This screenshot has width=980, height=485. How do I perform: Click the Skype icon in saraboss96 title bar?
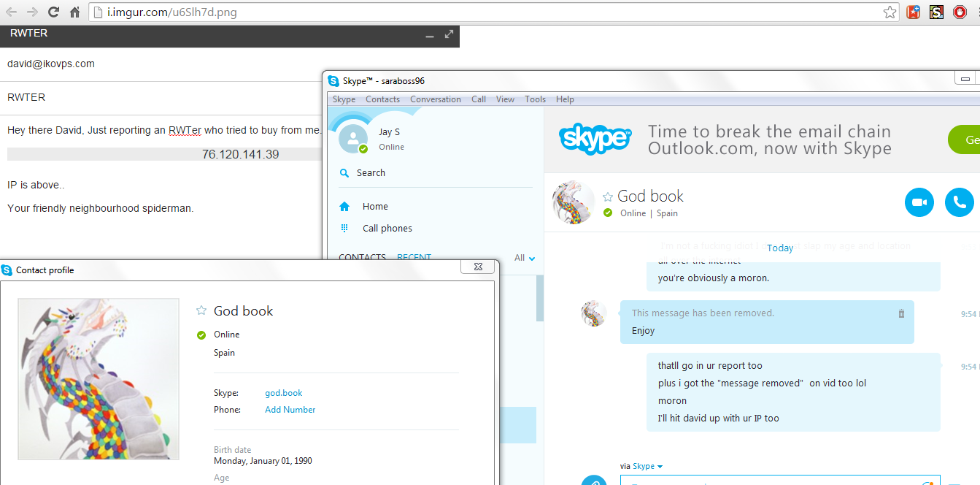[333, 81]
